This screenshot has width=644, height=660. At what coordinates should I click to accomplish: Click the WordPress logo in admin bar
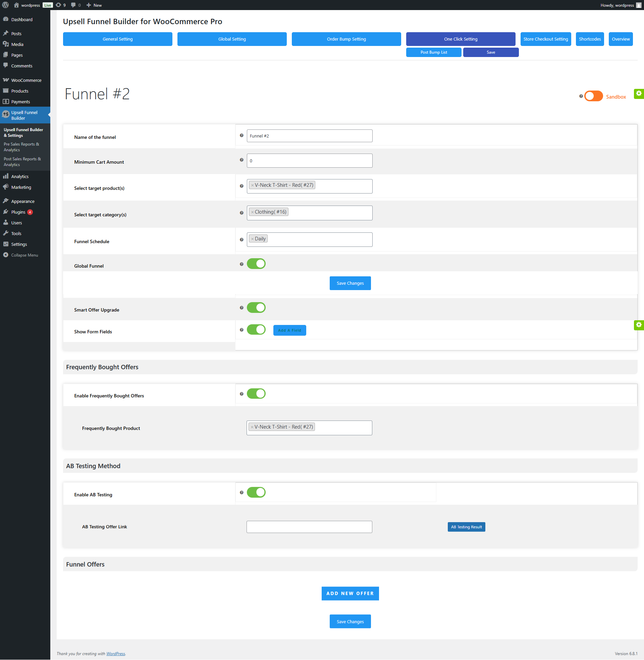tap(5, 5)
